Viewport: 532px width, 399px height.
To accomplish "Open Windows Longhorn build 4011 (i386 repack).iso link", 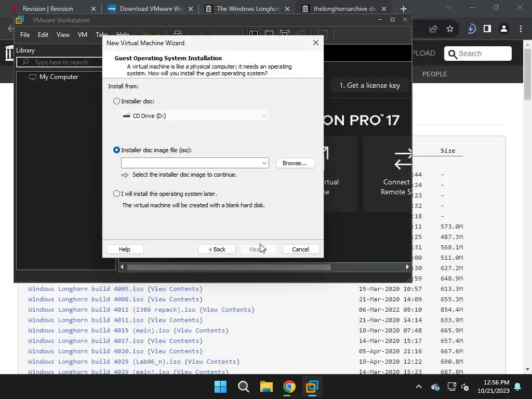I will pos(112,310).
